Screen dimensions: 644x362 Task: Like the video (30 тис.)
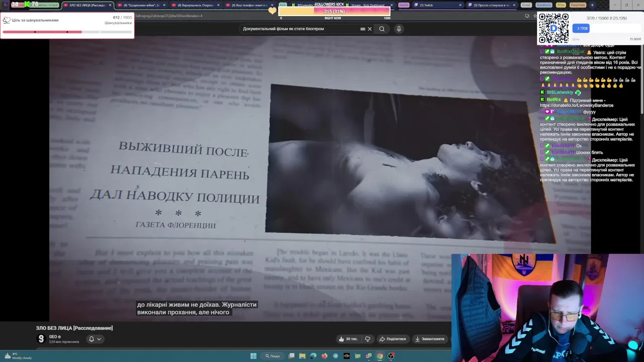tap(348, 339)
